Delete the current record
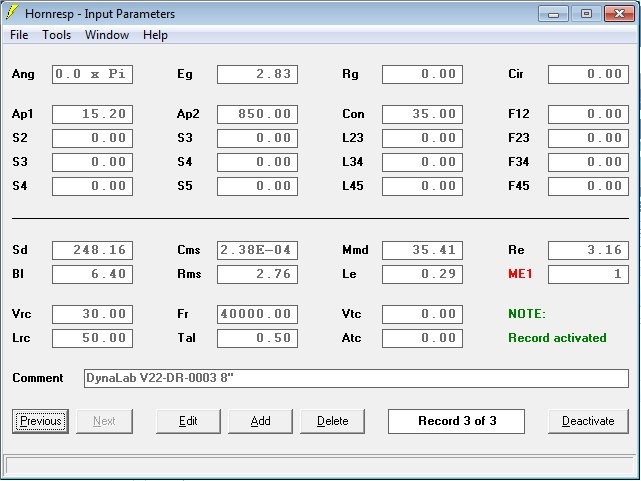 click(332, 421)
